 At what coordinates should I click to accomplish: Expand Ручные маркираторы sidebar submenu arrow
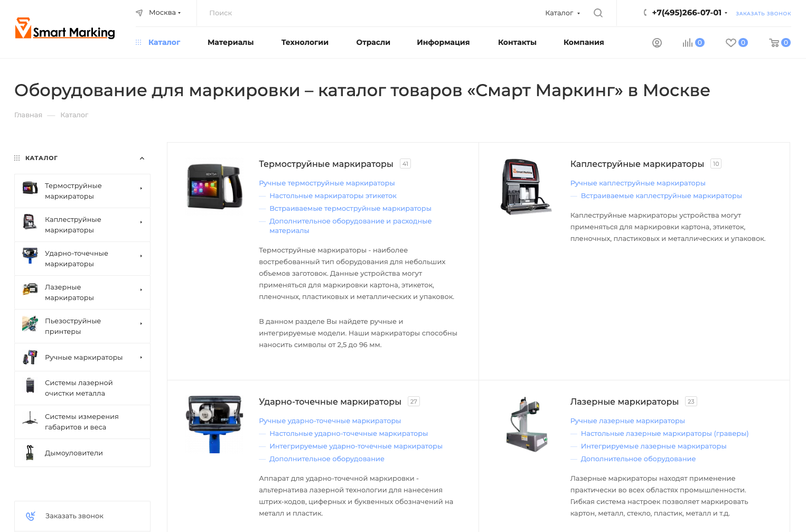click(x=141, y=357)
